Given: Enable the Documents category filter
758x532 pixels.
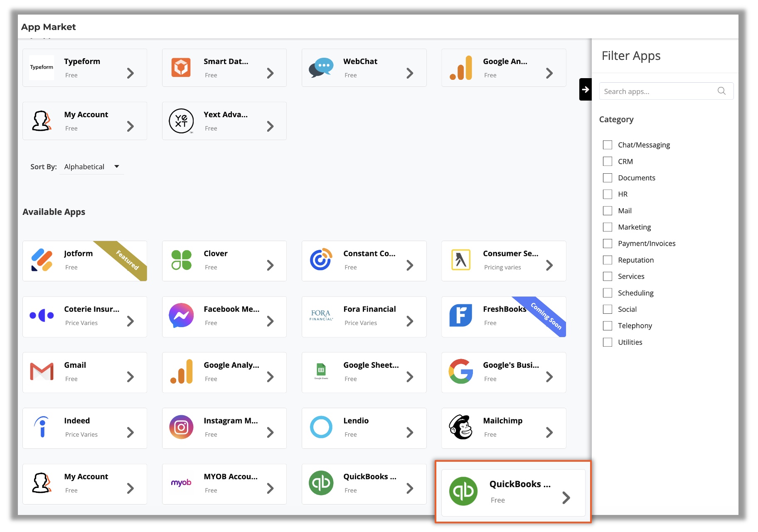Looking at the screenshot, I should (608, 178).
